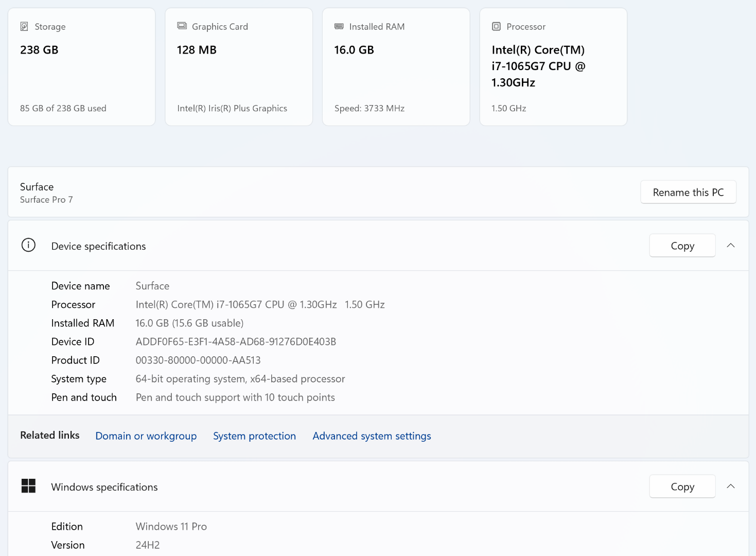Viewport: 756px width, 556px height.
Task: Click the 'Pen and touch' label
Action: pyautogui.click(x=84, y=397)
